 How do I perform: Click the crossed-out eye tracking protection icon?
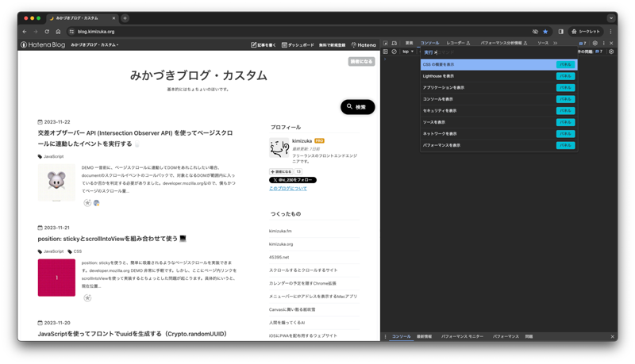tap(535, 32)
